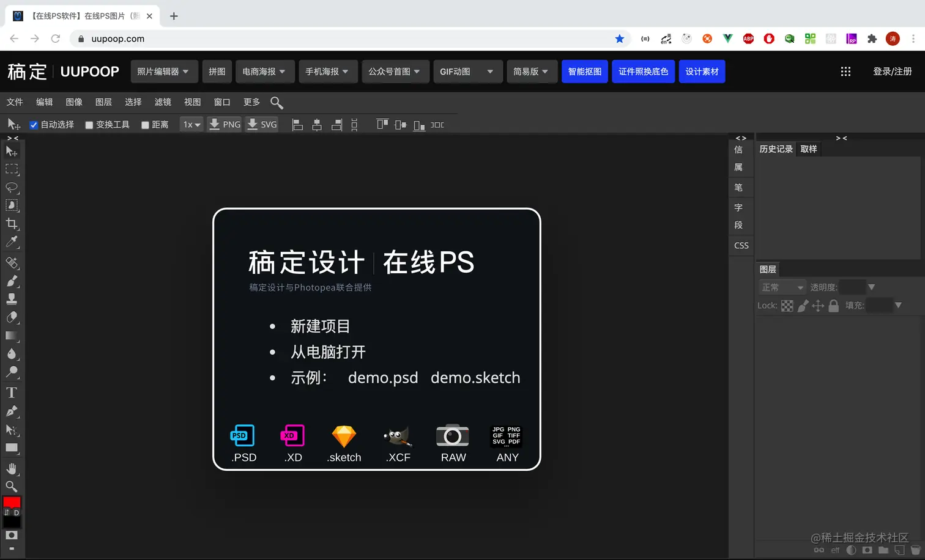Screen dimensions: 925x560
Task: Select the Move tool in left toolbar
Action: point(12,151)
